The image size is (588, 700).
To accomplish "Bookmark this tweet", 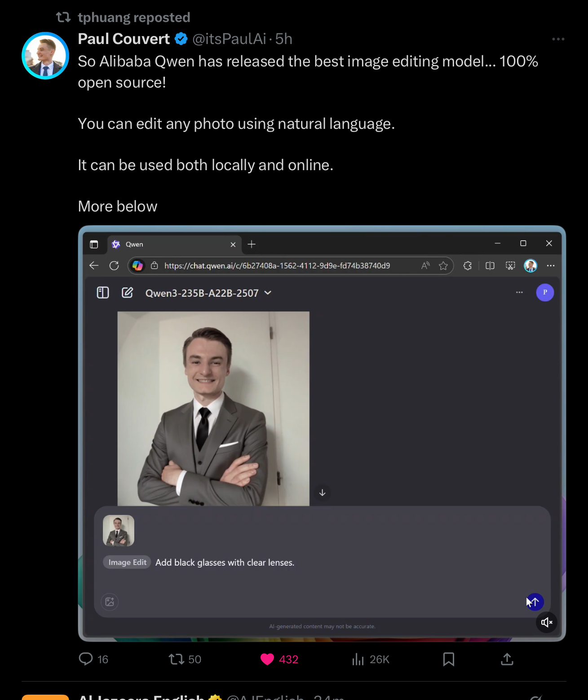I will (448, 659).
